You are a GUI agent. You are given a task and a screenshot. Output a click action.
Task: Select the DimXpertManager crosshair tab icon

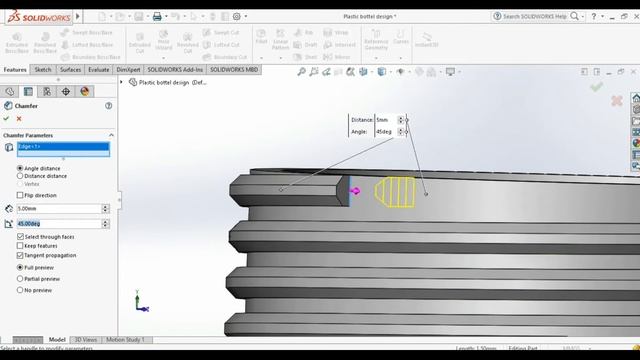66,91
